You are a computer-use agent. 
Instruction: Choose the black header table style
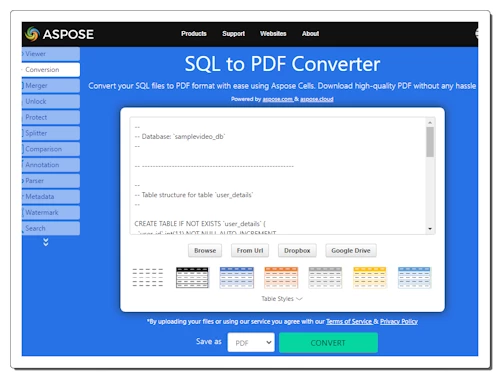coord(192,277)
